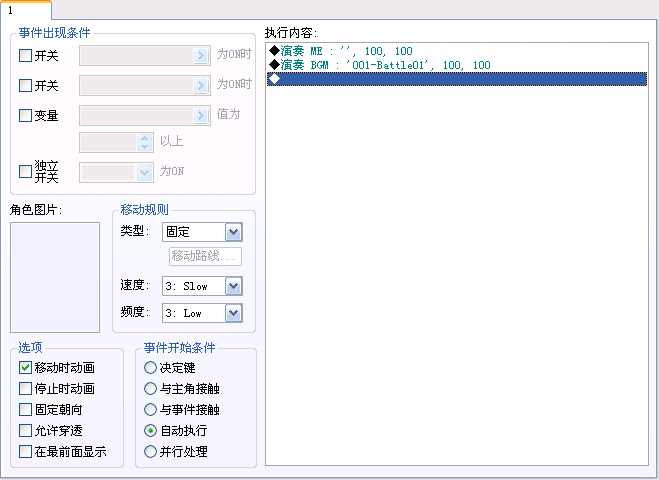Screen dimensions: 659x480
Task: Switch the trigger to 并行处理
Action: pos(150,451)
